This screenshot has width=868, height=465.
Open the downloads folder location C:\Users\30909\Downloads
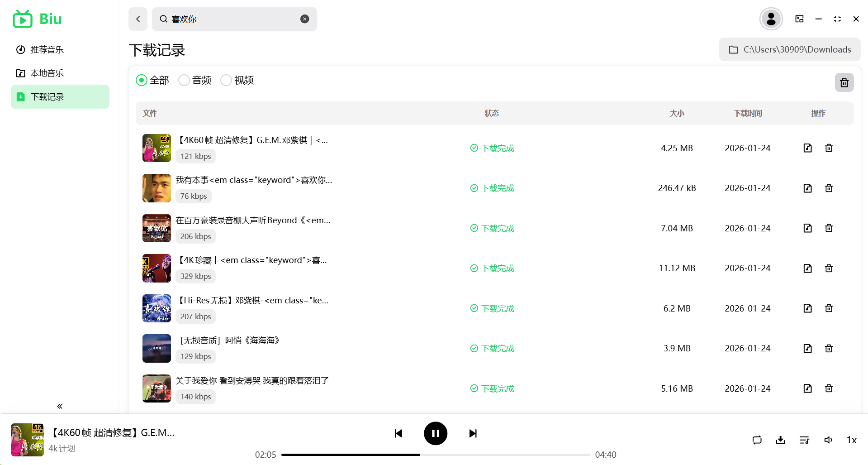click(789, 49)
